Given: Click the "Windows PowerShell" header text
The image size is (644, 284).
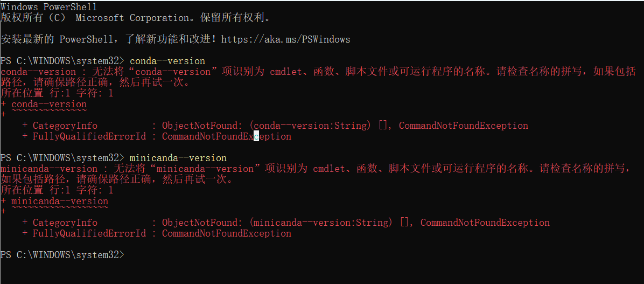Looking at the screenshot, I should pyautogui.click(x=48, y=7).
